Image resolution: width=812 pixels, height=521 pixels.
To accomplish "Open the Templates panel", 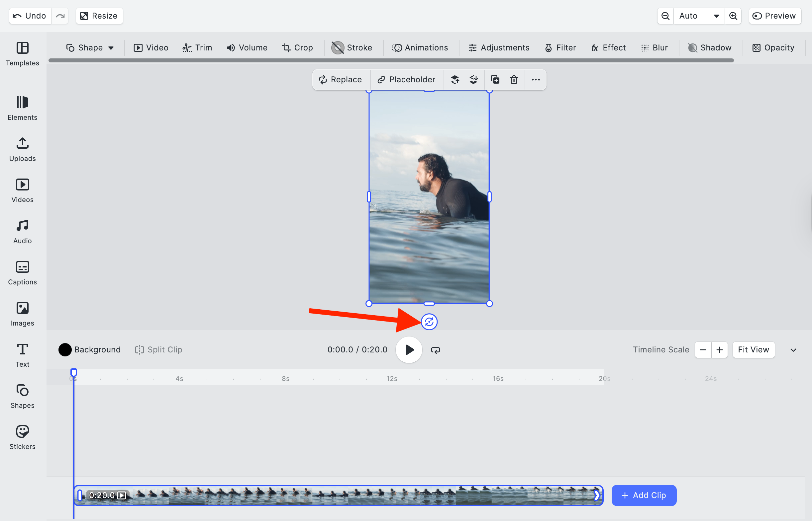I will (22, 54).
